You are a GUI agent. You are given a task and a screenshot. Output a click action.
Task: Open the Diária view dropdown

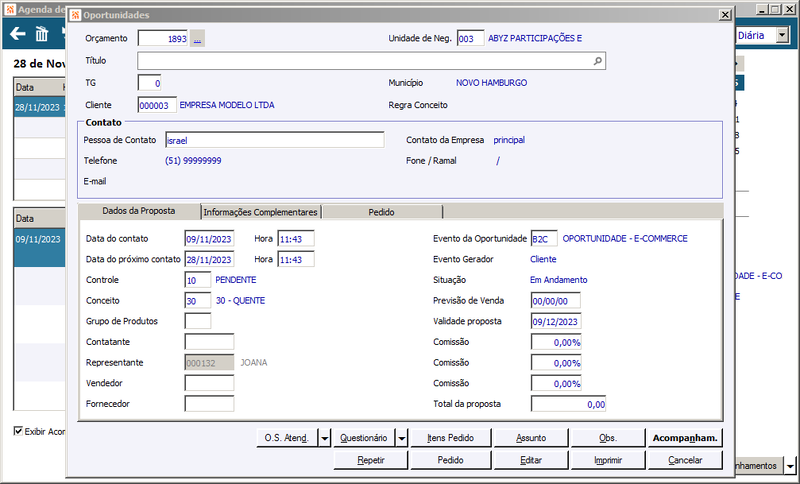coord(782,35)
